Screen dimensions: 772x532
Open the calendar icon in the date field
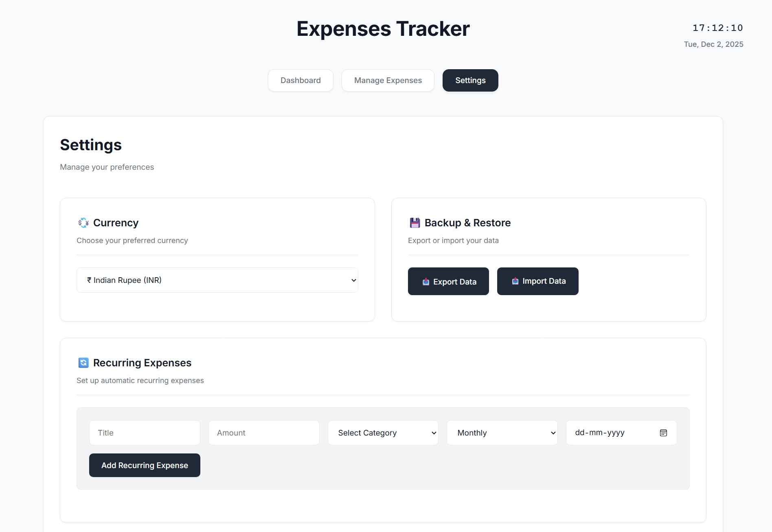[663, 433]
